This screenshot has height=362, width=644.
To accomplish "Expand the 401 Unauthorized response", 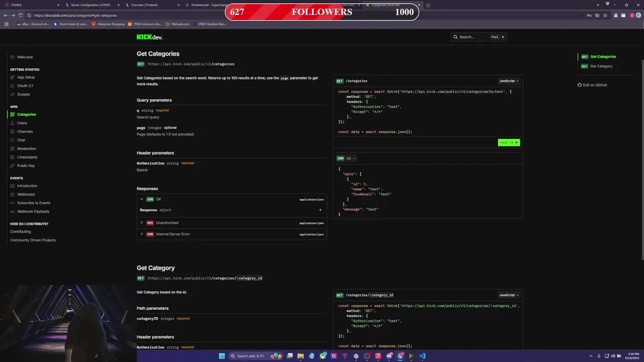I will (x=232, y=223).
